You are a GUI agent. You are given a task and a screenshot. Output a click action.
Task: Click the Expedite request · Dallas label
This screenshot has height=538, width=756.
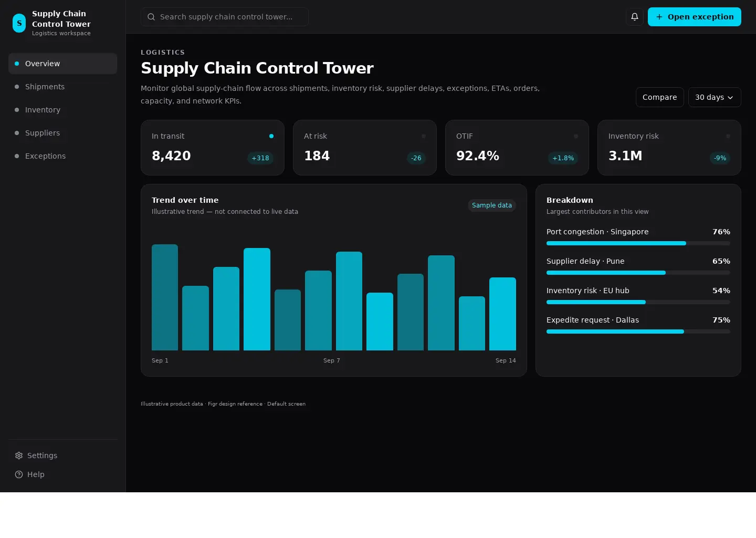[x=593, y=320]
